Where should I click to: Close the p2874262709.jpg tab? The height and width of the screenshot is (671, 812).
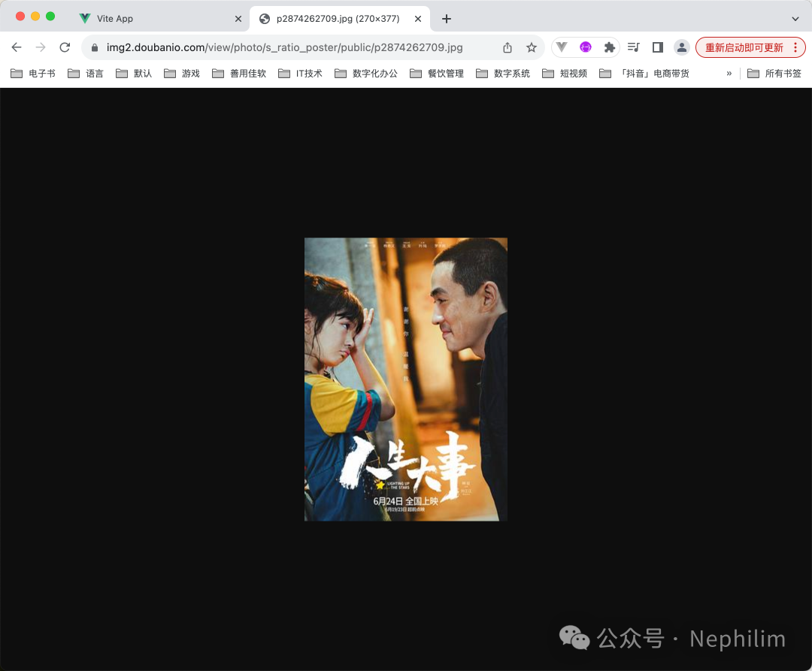click(418, 19)
